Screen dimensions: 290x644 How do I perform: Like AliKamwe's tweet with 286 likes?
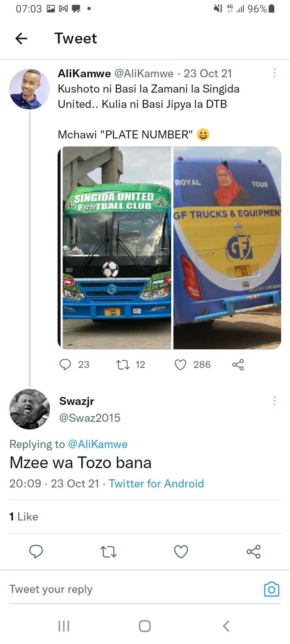tap(180, 365)
